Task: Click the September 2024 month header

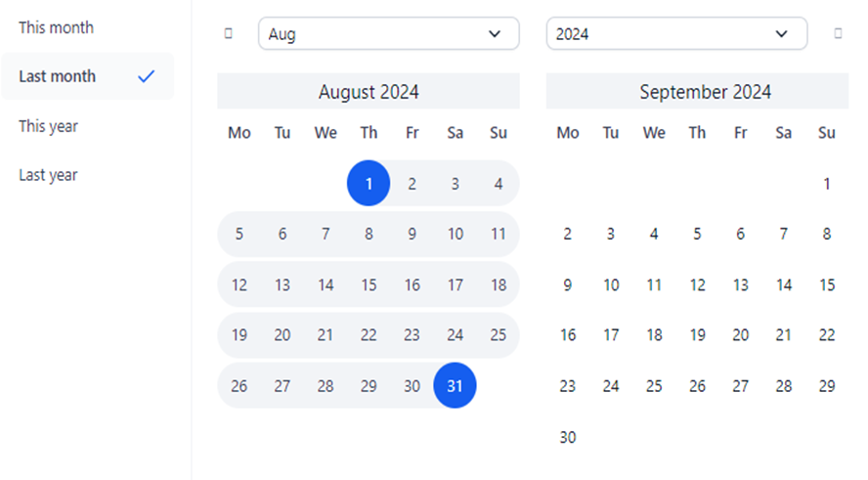Action: point(705,92)
